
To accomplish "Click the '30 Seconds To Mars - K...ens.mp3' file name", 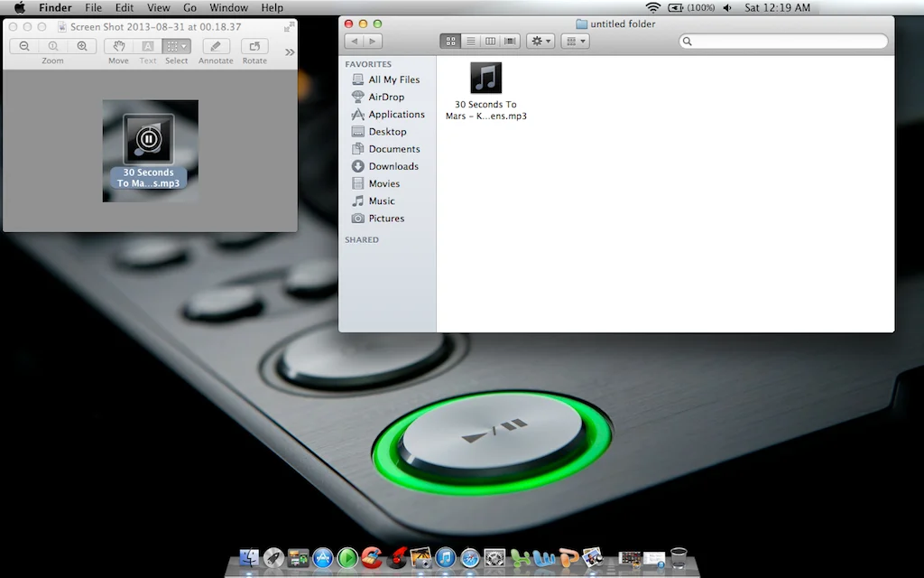I will pyautogui.click(x=486, y=110).
